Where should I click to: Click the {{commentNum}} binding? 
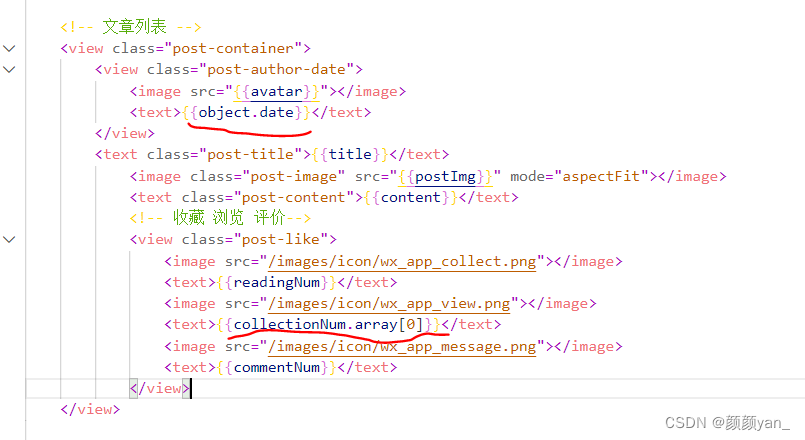pos(277,368)
